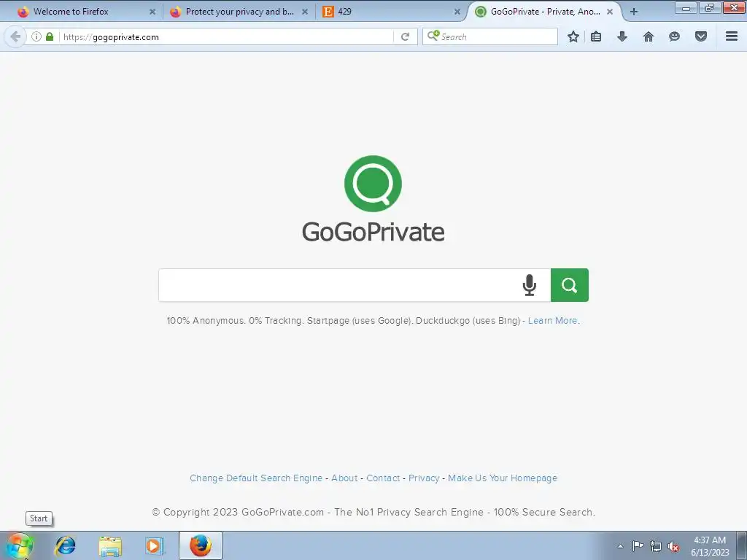This screenshot has height=560, width=747.
Task: Open Change Default Search Engine link
Action: coord(256,478)
